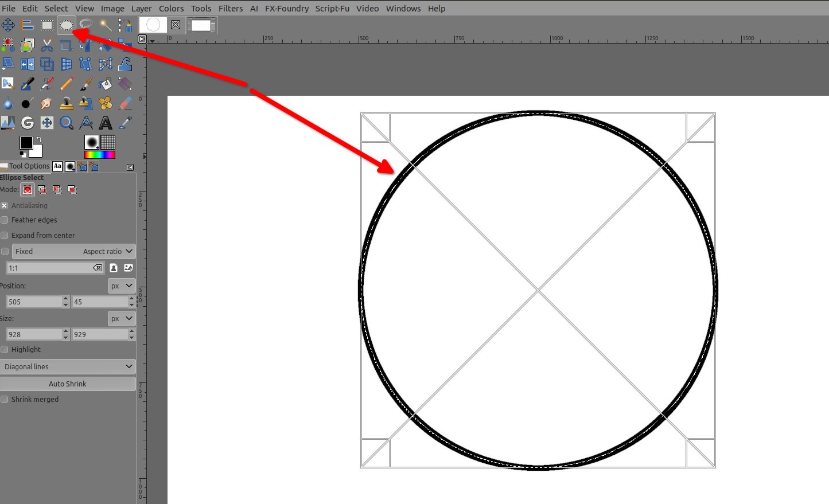The image size is (829, 504).
Task: Choose Add to selection mode
Action: pyautogui.click(x=42, y=189)
